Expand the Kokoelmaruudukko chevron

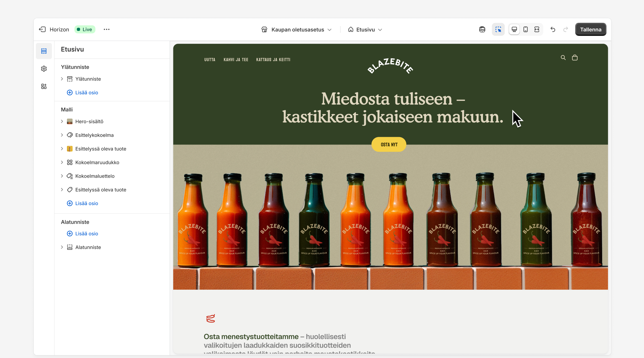62,162
